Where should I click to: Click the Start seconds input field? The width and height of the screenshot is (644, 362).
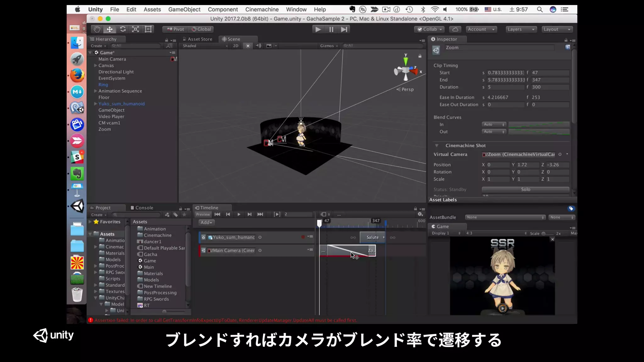coord(506,73)
